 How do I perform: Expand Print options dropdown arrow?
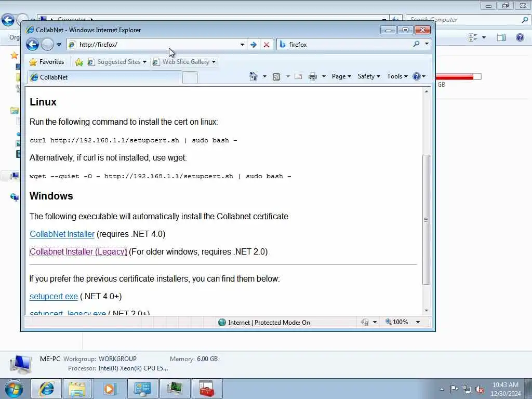click(324, 76)
